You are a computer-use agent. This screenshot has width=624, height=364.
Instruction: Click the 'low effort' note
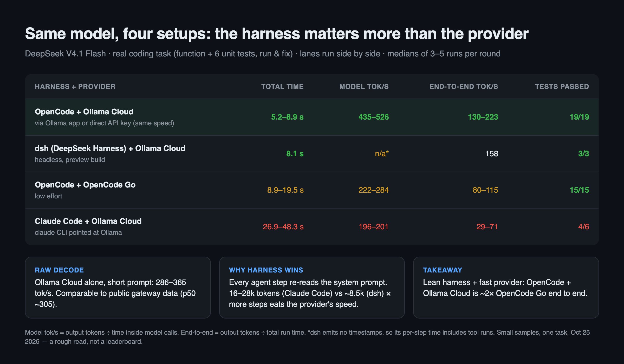point(48,196)
